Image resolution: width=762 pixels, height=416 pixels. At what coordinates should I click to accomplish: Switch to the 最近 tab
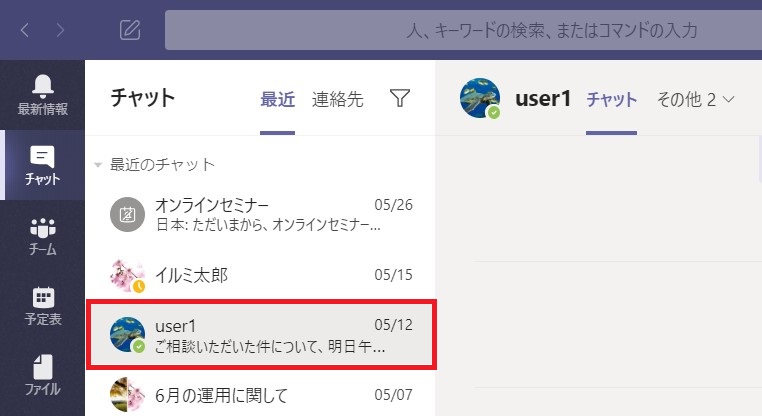click(277, 100)
